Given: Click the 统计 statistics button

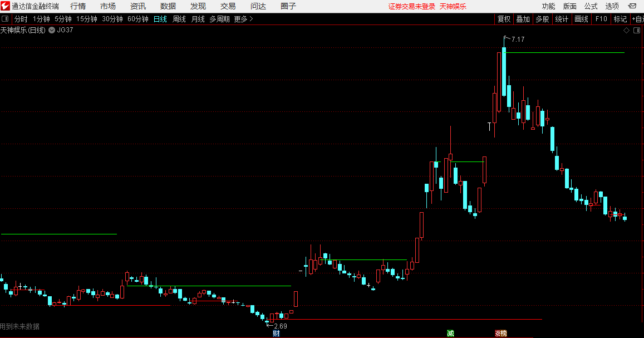Looking at the screenshot, I should [562, 19].
